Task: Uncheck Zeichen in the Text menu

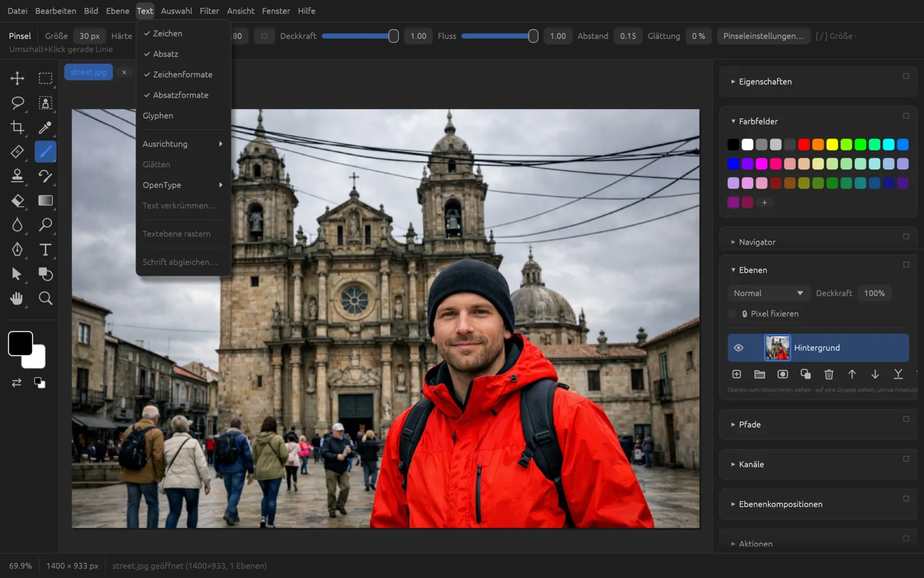Action: [184, 34]
